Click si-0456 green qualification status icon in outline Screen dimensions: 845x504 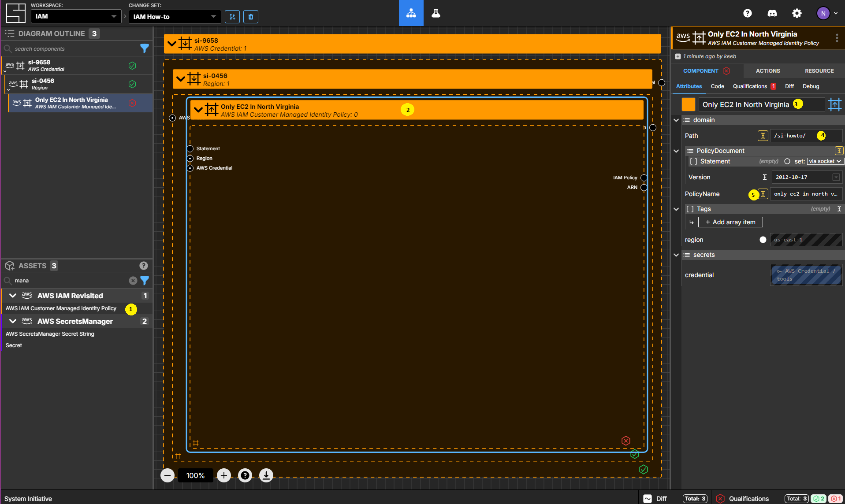132,84
